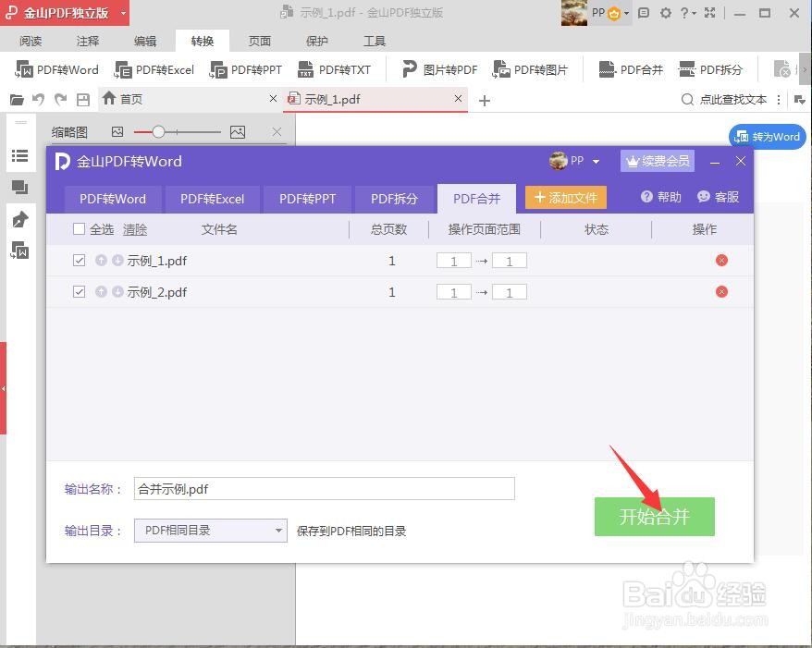
Task: Select the PDF拆分 dialog tab
Action: [394, 199]
